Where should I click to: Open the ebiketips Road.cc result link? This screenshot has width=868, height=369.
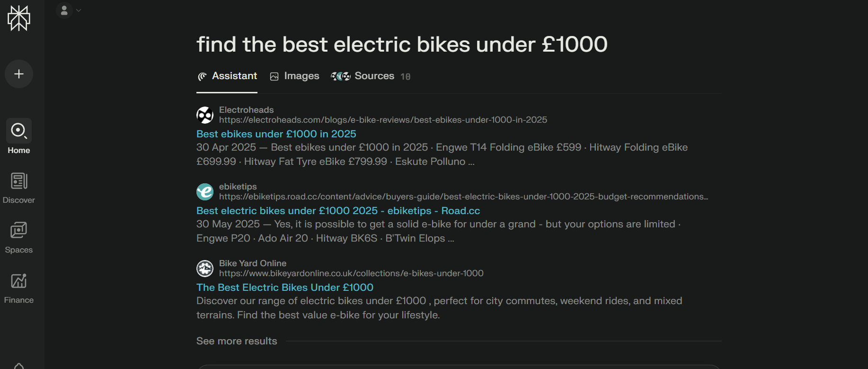[x=338, y=211]
